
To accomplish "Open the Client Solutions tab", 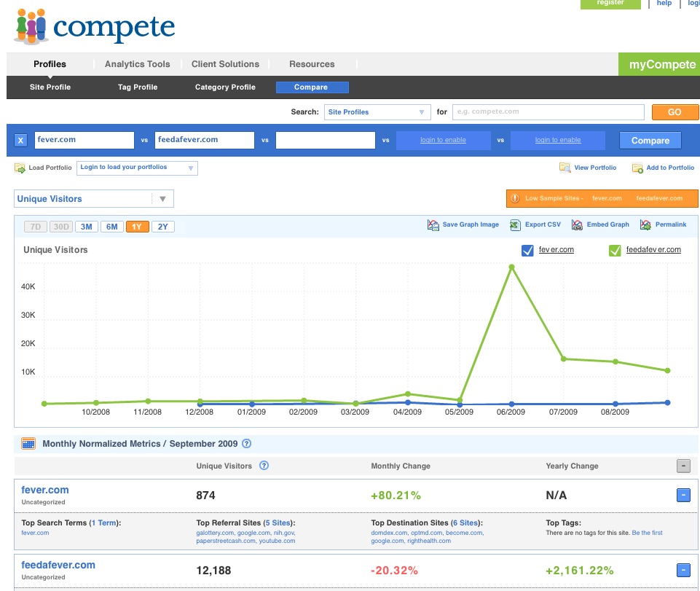I will (x=226, y=64).
